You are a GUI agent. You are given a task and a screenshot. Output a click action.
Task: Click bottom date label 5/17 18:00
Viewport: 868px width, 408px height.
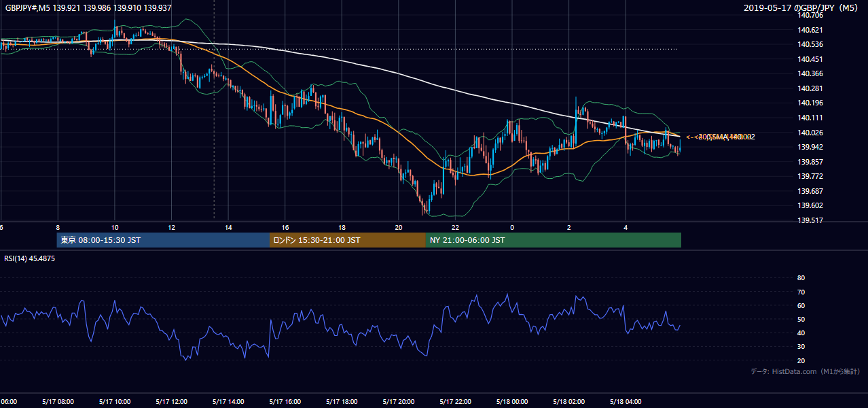[342, 401]
